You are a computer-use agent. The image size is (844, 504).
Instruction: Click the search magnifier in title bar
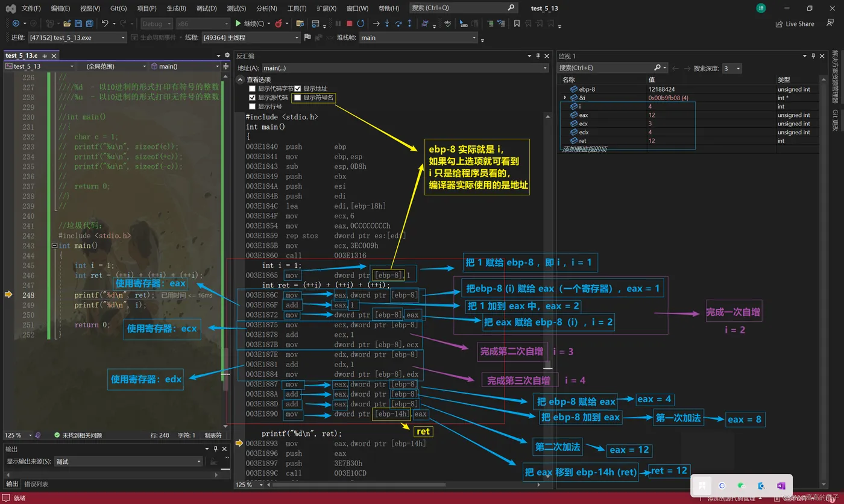coord(511,8)
